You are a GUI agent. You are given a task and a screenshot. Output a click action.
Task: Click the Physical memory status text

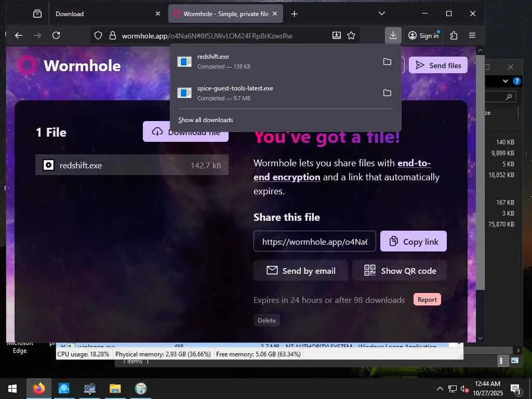point(163,354)
